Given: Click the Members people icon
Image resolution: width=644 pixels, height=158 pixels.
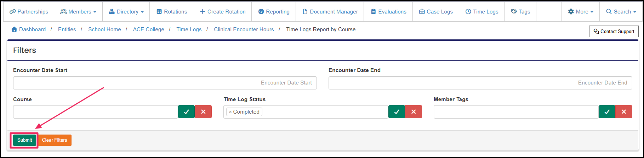Looking at the screenshot, I should coord(64,12).
